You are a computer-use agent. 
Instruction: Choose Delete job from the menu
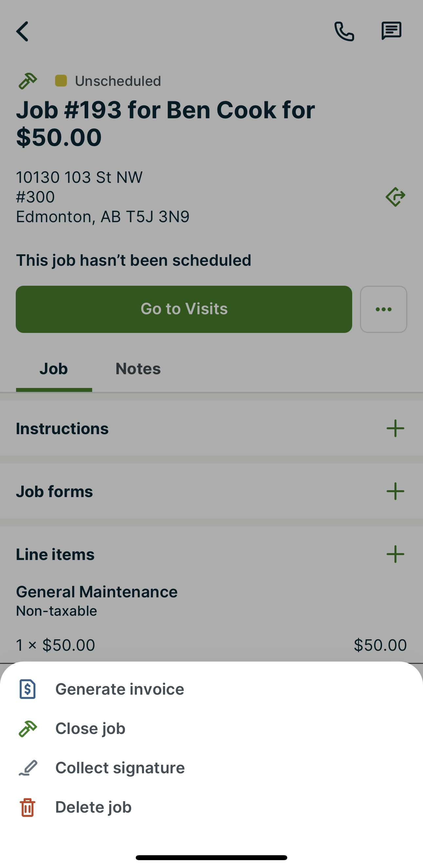point(93,807)
